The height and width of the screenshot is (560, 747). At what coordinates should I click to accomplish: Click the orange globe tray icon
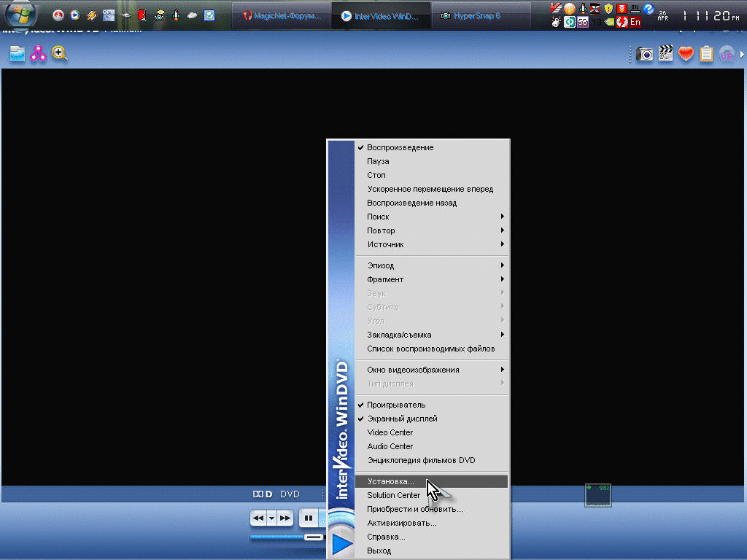tap(569, 8)
